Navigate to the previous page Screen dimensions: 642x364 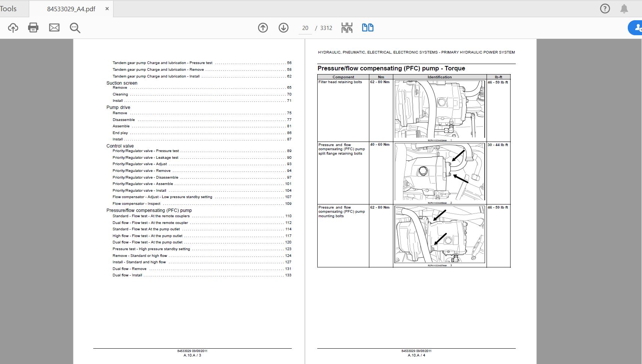coord(263,28)
